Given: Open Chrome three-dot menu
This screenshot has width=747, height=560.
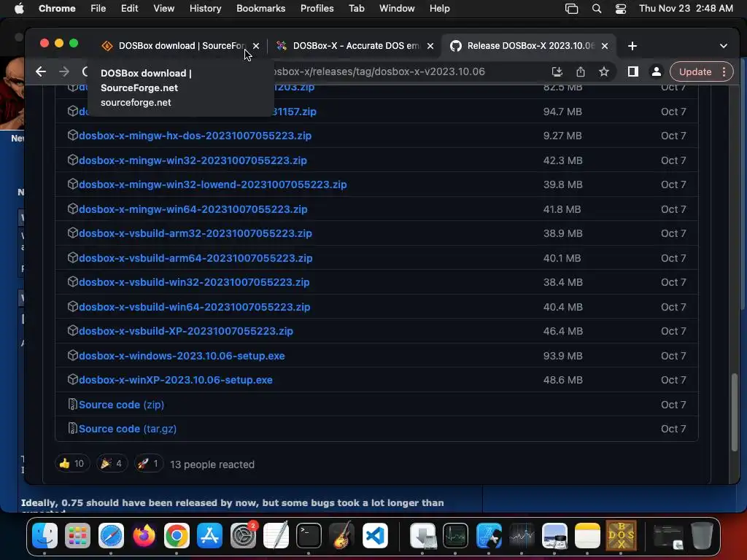Looking at the screenshot, I should point(724,72).
